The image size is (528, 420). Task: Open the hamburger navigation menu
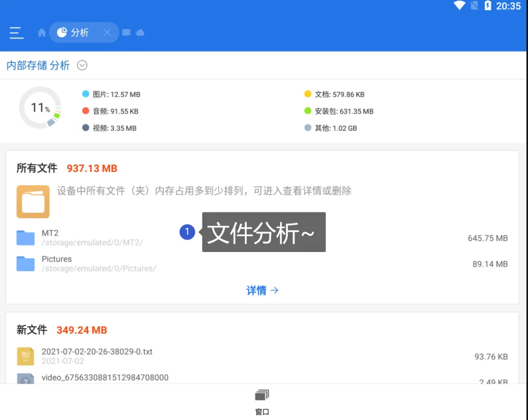(16, 33)
